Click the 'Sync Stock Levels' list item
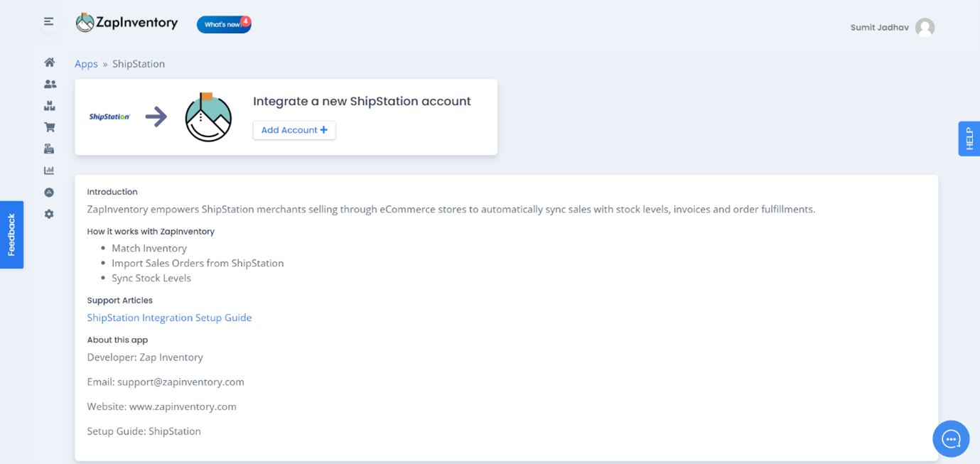The image size is (980, 464). (x=151, y=278)
